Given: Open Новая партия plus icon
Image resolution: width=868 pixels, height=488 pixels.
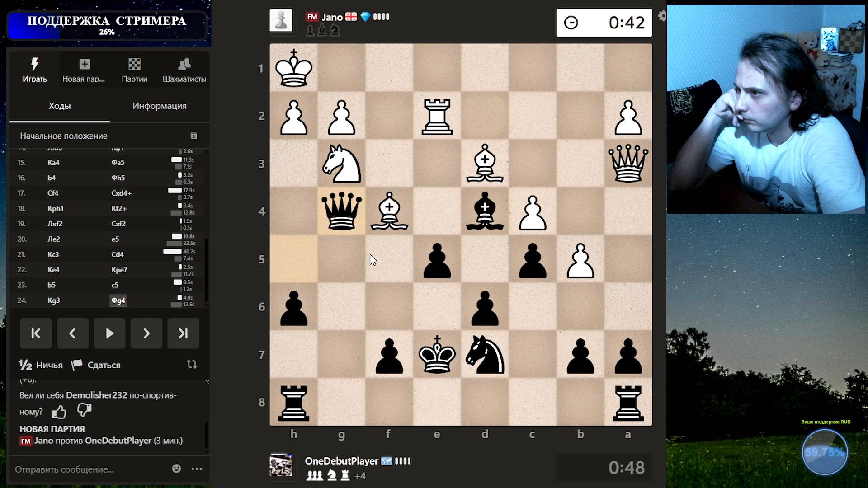Looking at the screenshot, I should click(84, 65).
